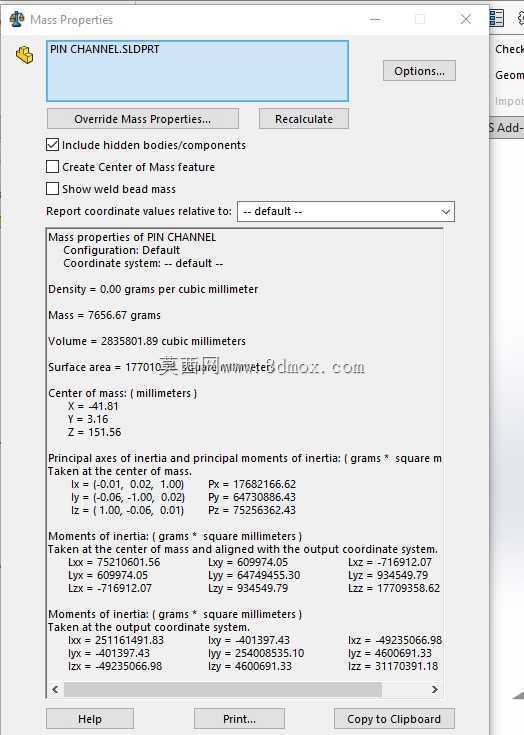Viewport: 524px width, 735px height.
Task: Click the Pz = 75256362.43 value
Action: (252, 510)
